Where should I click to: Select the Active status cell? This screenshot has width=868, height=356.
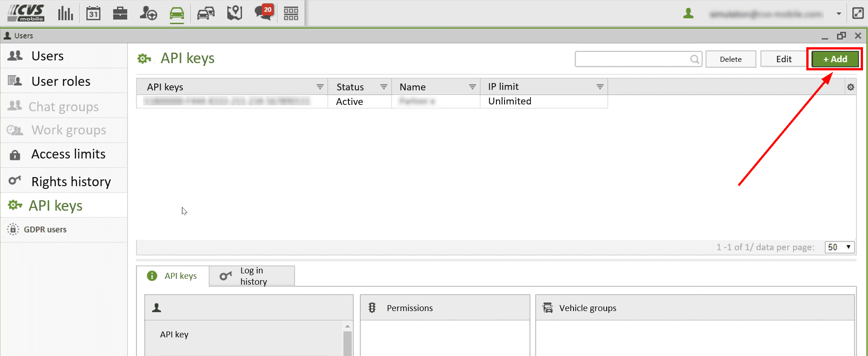359,101
